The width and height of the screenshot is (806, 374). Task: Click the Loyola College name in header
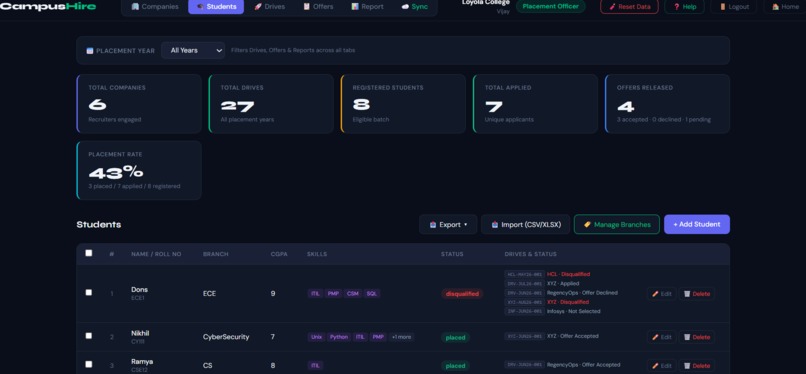(486, 3)
